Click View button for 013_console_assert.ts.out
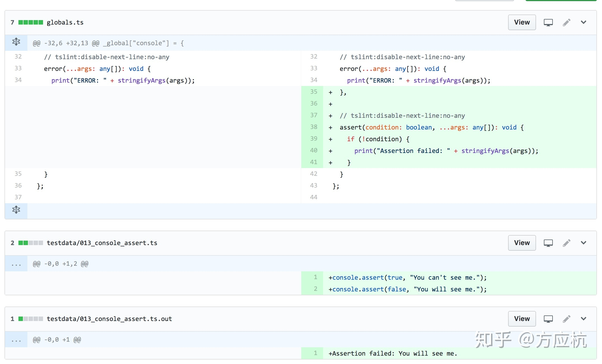This screenshot has height=364, width=602. click(x=522, y=319)
